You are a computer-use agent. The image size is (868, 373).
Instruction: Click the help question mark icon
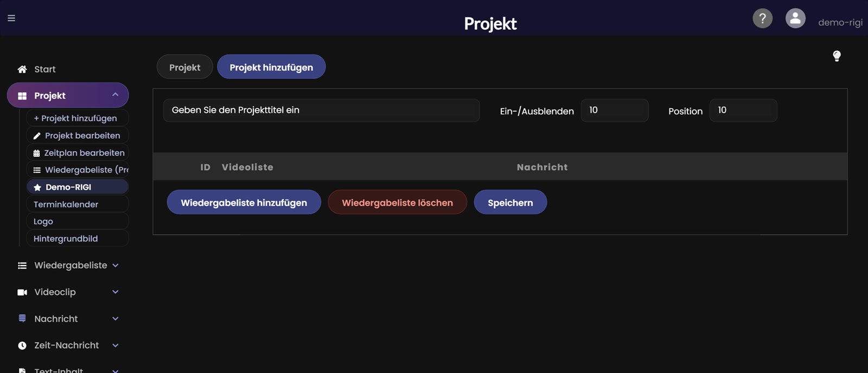point(762,18)
